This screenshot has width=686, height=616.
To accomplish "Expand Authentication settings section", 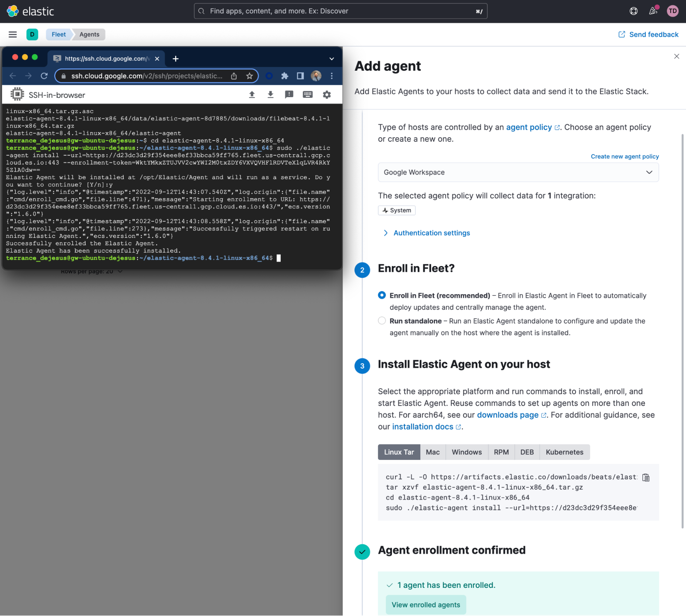I will point(426,233).
